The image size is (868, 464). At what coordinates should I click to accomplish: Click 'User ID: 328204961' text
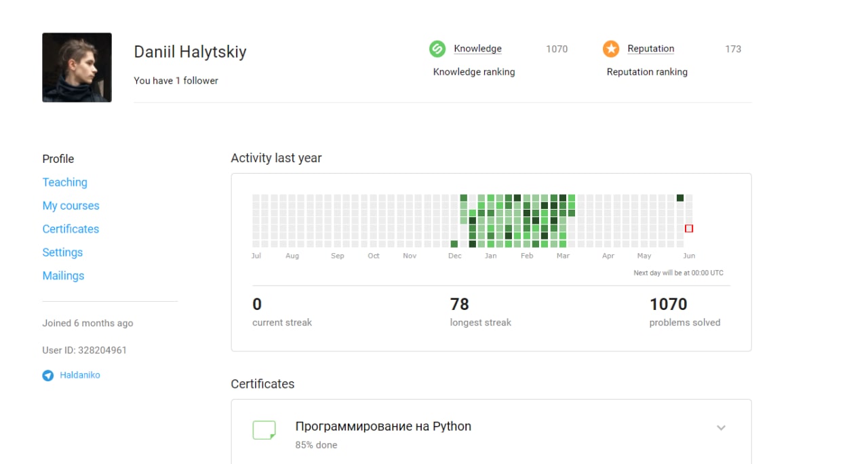point(84,351)
